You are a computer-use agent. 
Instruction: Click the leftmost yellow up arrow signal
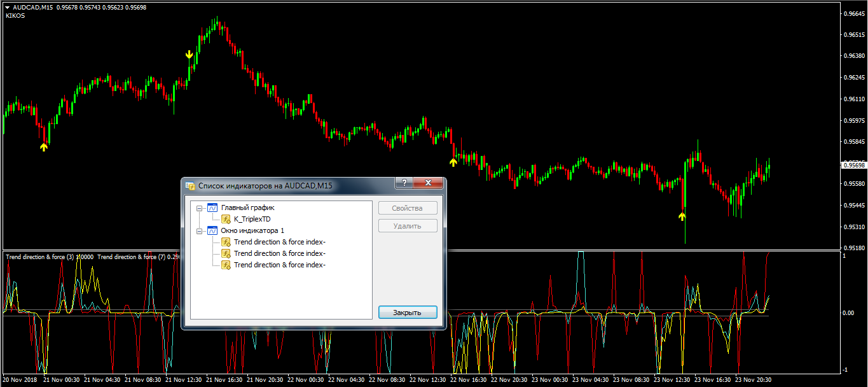click(44, 147)
